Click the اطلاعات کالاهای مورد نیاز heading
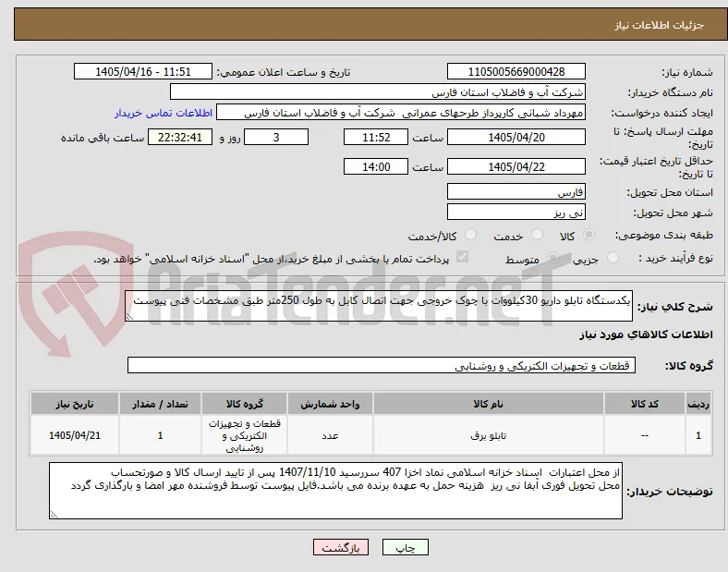This screenshot has width=728, height=572. (x=646, y=335)
